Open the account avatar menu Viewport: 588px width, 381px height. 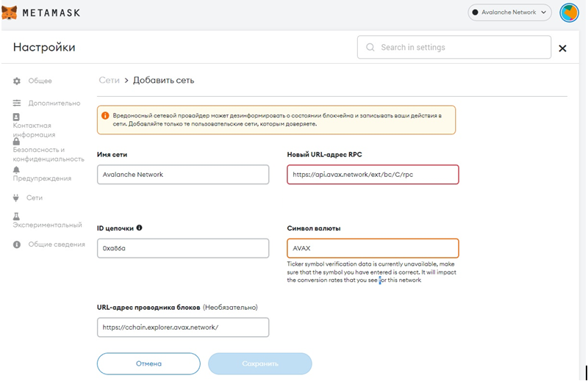click(569, 12)
